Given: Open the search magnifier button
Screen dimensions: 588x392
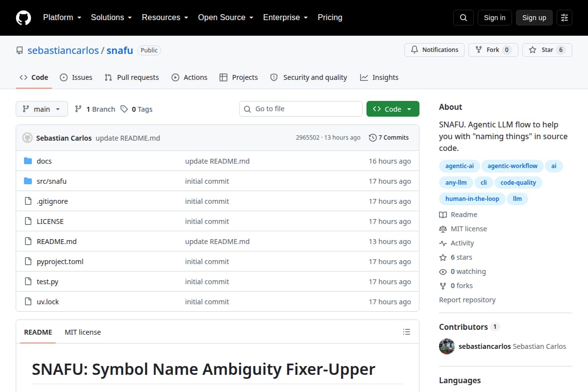Looking at the screenshot, I should (464, 18).
